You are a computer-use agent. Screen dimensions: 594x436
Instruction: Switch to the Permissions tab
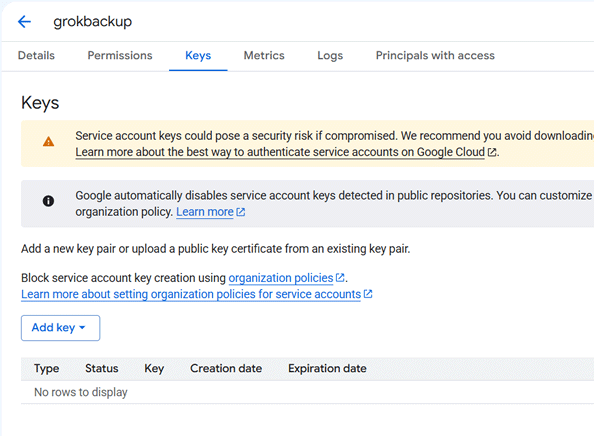pos(120,56)
